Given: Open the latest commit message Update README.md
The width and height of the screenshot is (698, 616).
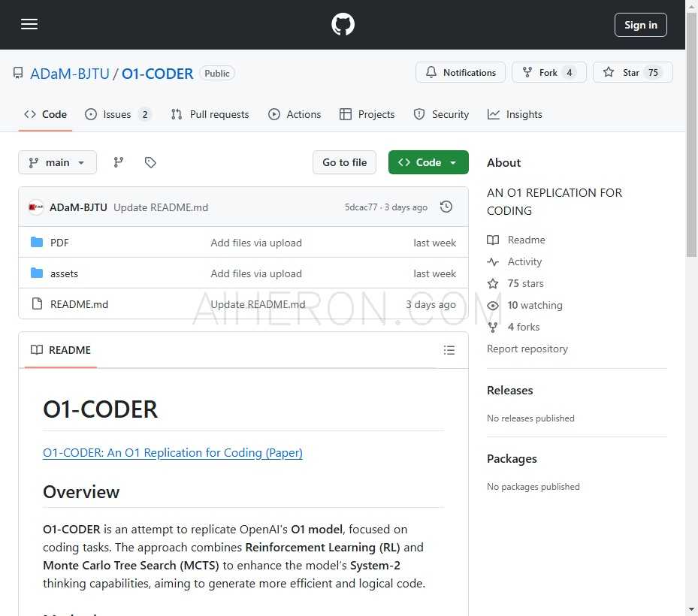Looking at the screenshot, I should click(161, 207).
